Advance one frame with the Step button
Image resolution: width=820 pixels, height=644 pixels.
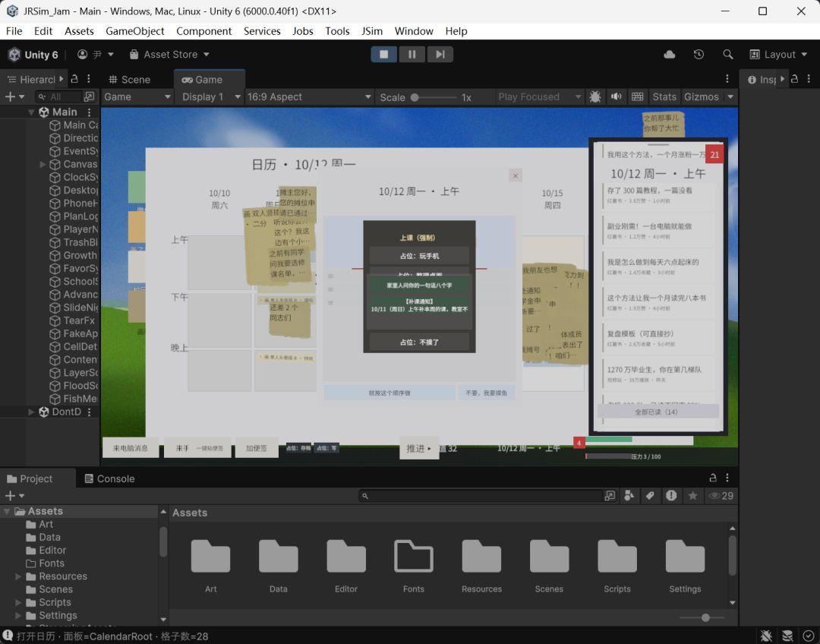(440, 55)
